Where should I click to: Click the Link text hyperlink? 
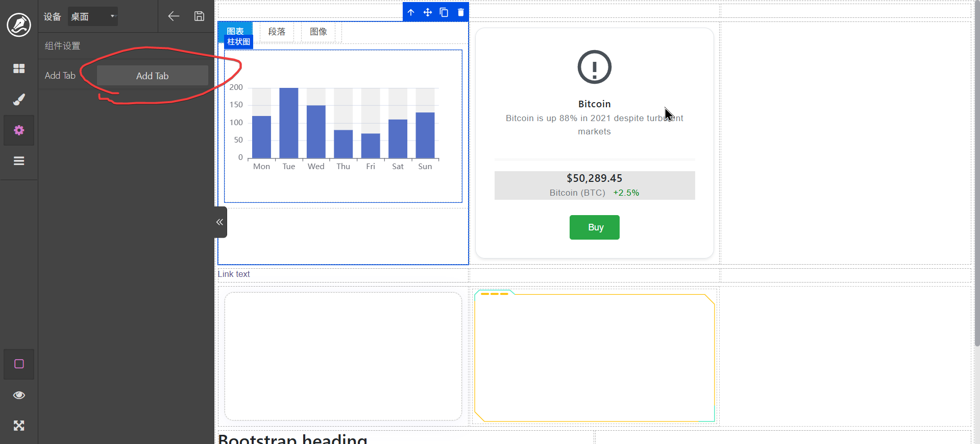click(x=234, y=274)
